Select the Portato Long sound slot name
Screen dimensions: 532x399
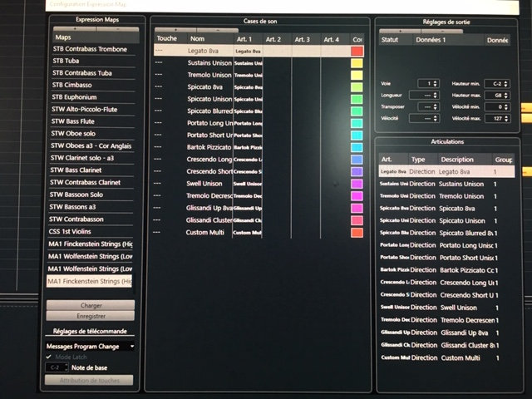[x=209, y=123]
